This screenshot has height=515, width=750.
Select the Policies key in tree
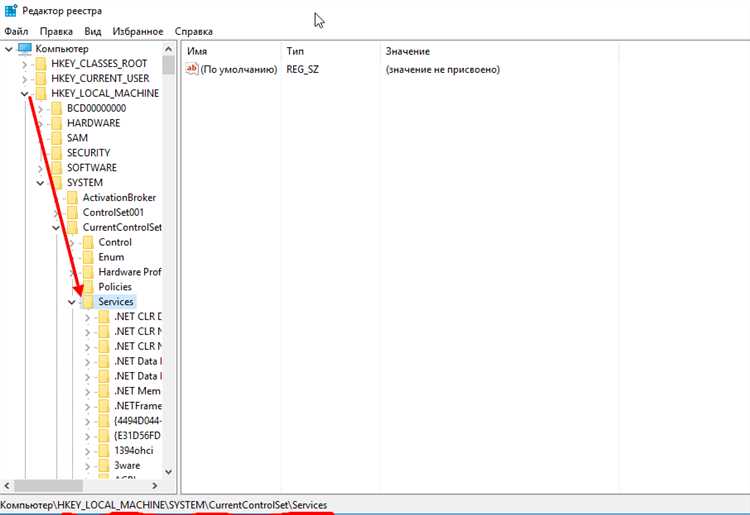click(115, 287)
